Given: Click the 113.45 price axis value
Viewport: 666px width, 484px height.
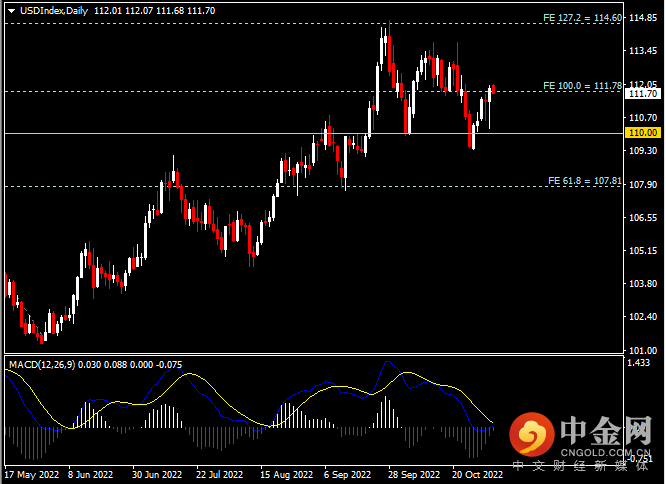Looking at the screenshot, I should (643, 51).
